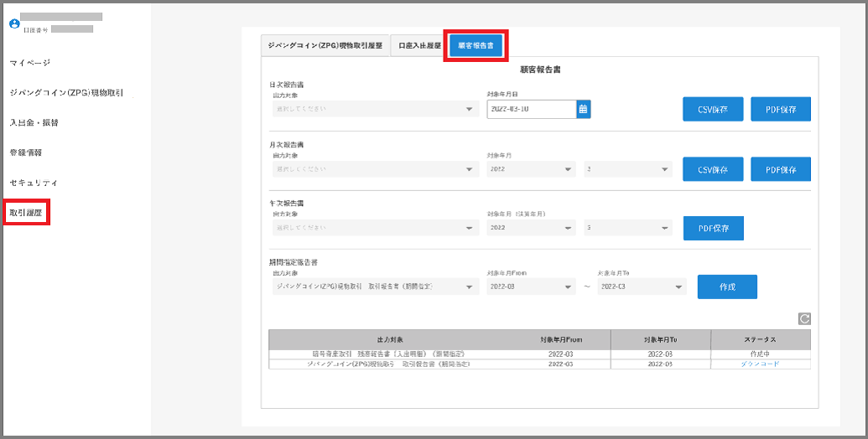Click PDF保存 for the monthly report
This screenshot has height=439, width=868.
pyautogui.click(x=780, y=169)
